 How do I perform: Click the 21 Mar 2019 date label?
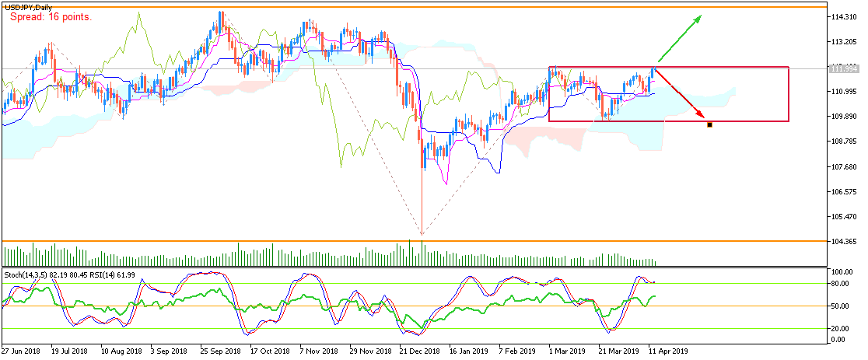618,351
